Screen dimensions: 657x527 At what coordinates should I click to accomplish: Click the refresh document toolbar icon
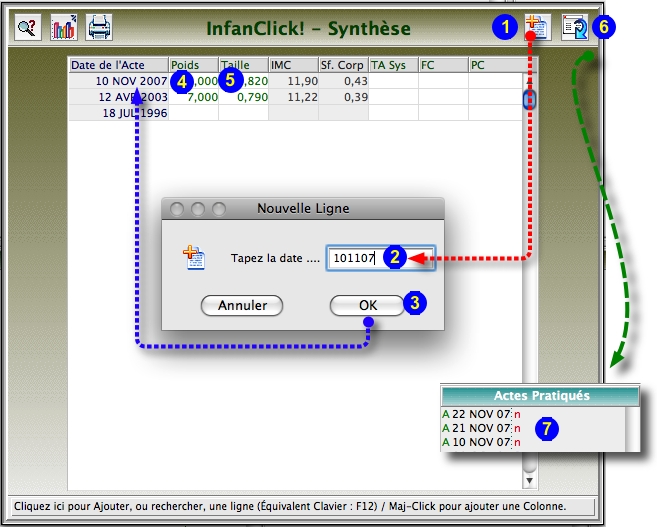pos(574,27)
